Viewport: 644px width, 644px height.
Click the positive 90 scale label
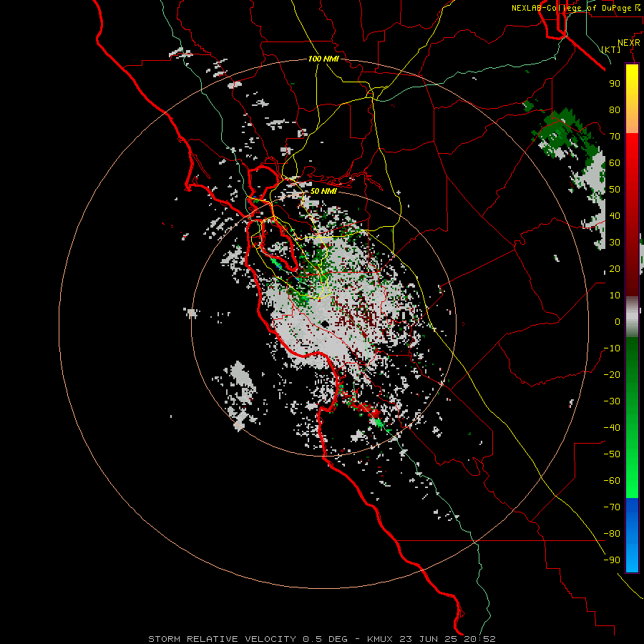click(615, 84)
